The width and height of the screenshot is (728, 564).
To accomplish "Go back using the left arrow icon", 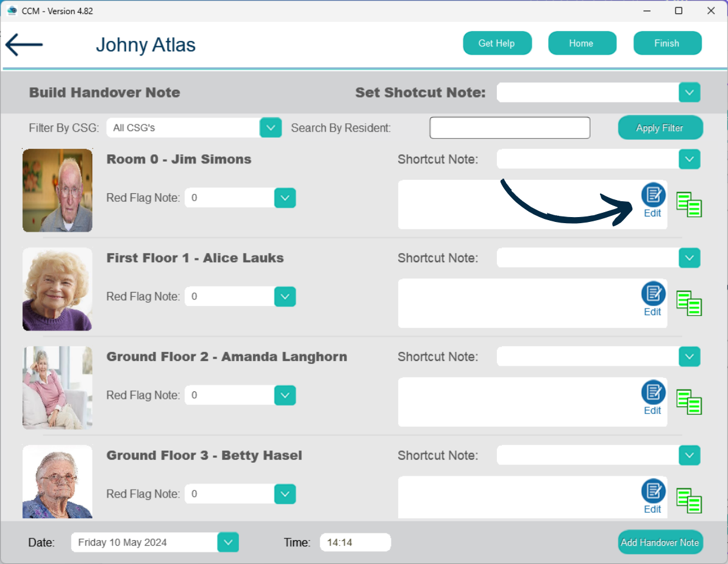I will 24,45.
